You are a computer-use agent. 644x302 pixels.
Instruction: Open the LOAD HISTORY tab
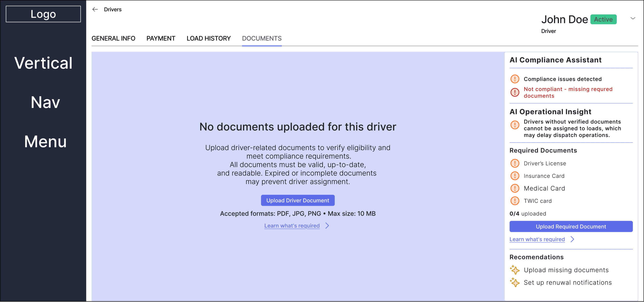pyautogui.click(x=208, y=38)
